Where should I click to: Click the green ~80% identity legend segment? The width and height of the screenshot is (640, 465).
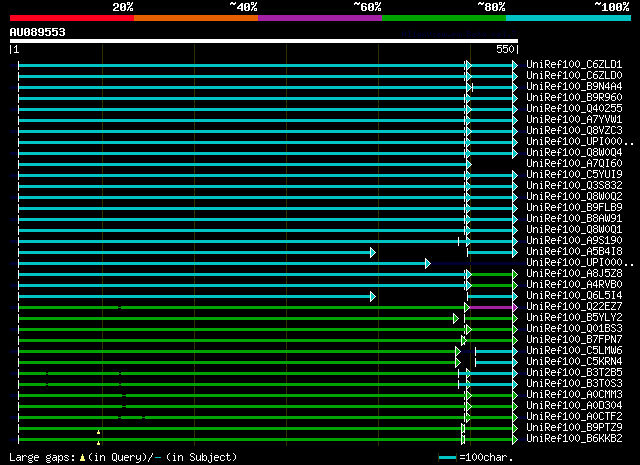pos(444,18)
